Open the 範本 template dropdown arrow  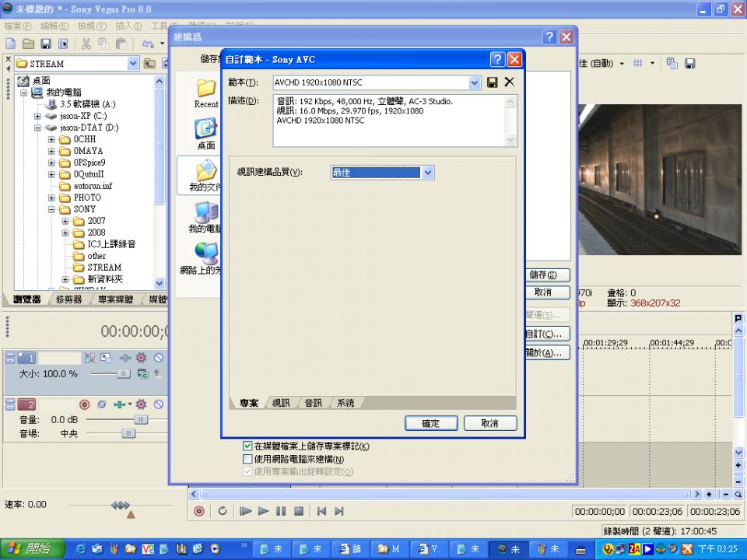[475, 83]
